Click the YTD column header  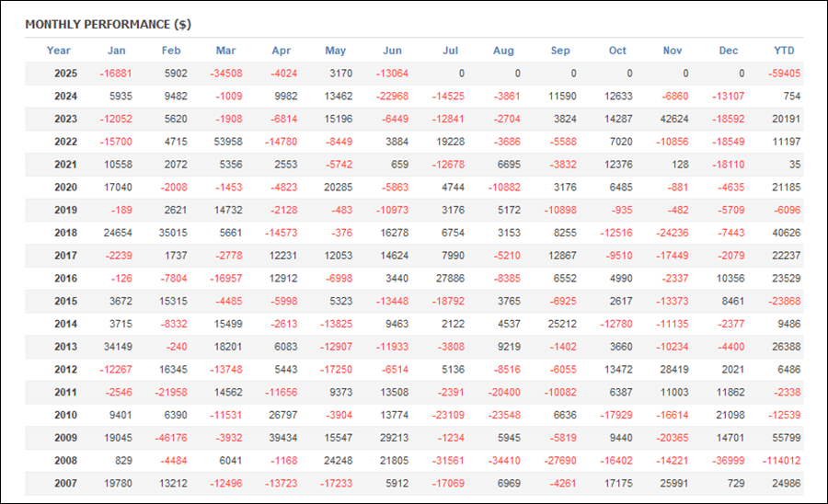(x=784, y=51)
